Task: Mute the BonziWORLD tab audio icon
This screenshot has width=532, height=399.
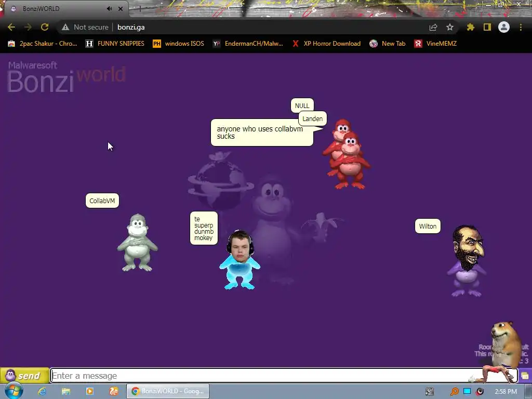Action: coord(109,8)
